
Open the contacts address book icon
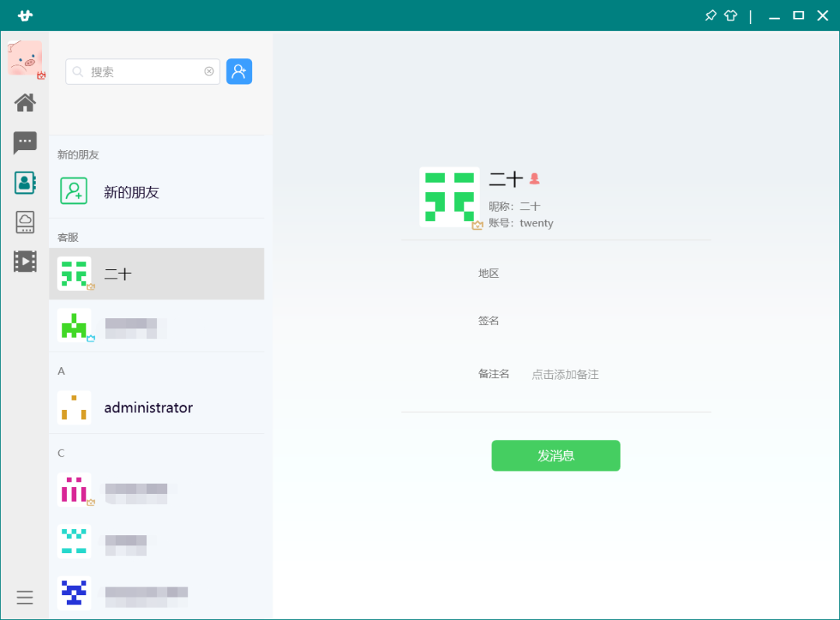(25, 183)
